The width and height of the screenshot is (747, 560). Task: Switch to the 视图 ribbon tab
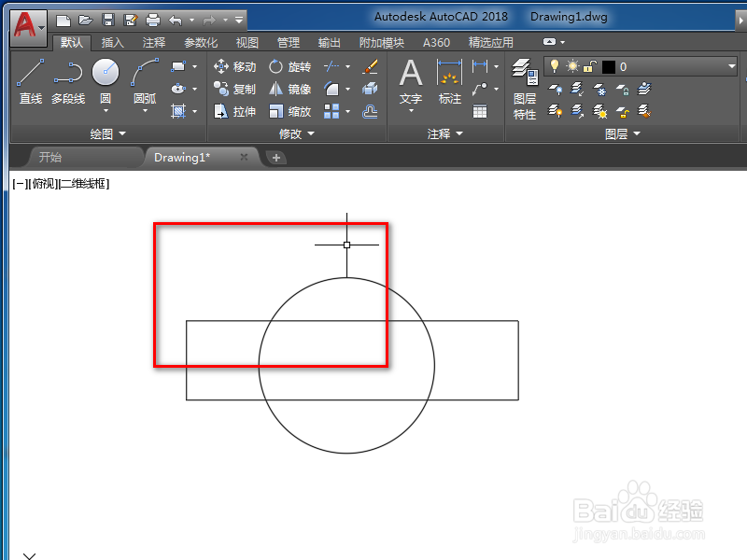pos(247,42)
